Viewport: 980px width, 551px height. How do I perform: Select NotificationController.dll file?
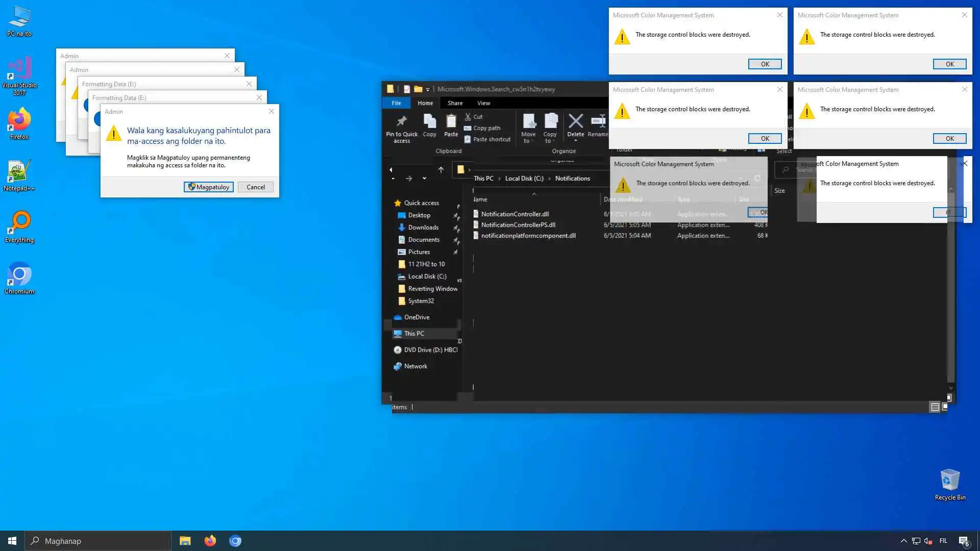click(x=514, y=214)
